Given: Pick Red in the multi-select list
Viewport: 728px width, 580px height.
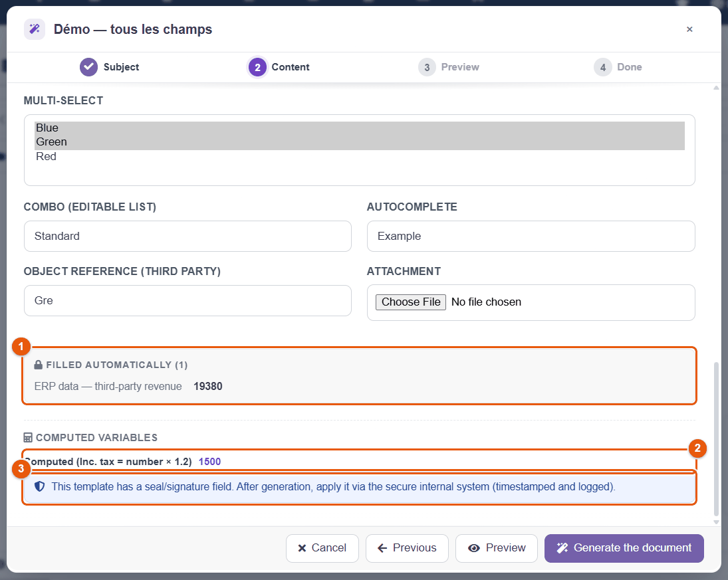Looking at the screenshot, I should [360, 156].
